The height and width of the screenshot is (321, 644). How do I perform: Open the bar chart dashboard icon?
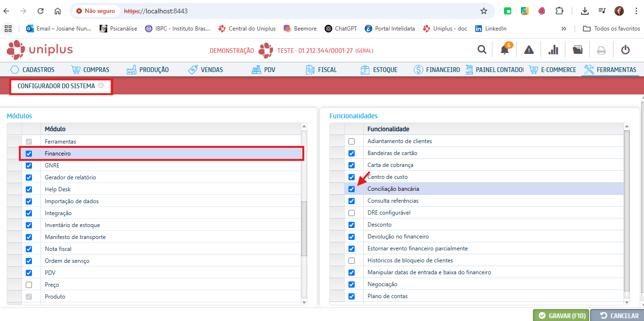click(553, 50)
